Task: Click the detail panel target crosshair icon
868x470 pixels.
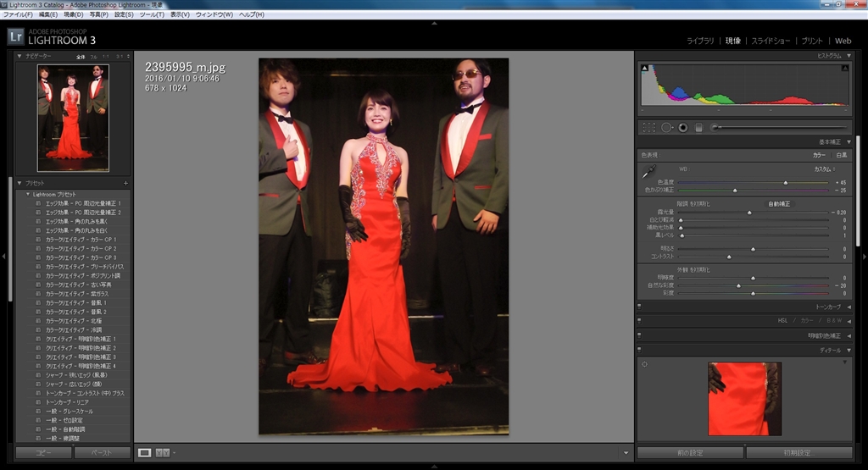Action: (644, 365)
